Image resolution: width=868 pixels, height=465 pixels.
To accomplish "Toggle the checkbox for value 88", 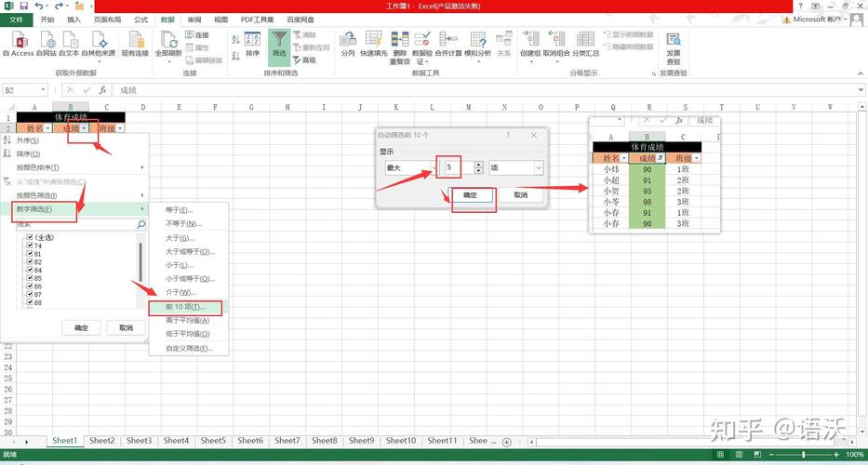I will coord(30,303).
